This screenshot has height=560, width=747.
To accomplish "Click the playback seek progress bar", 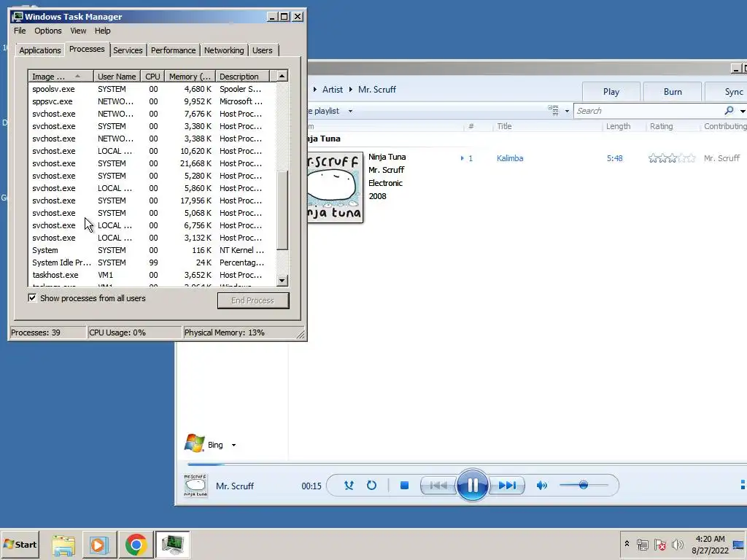I will (467, 464).
